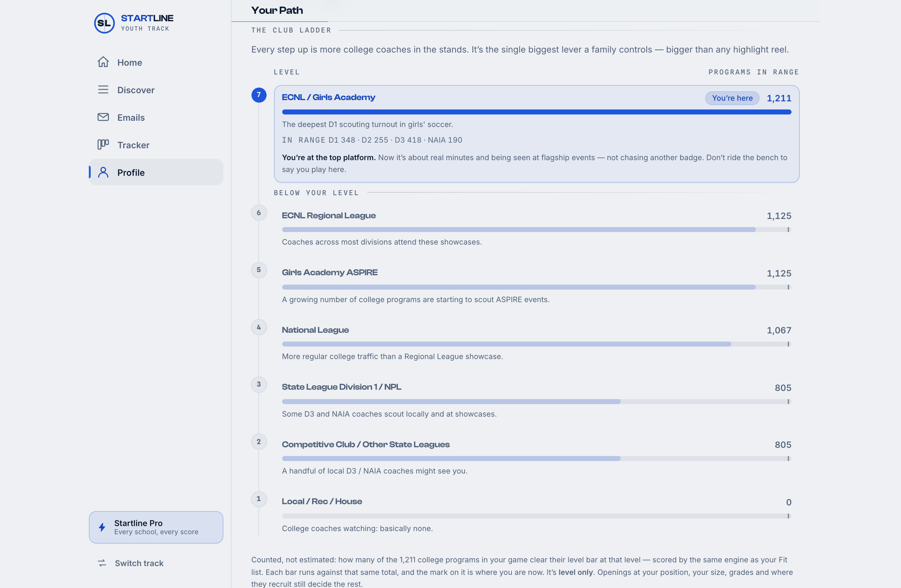Image resolution: width=901 pixels, height=588 pixels.
Task: Open the Local / Rec / House level
Action: point(322,501)
